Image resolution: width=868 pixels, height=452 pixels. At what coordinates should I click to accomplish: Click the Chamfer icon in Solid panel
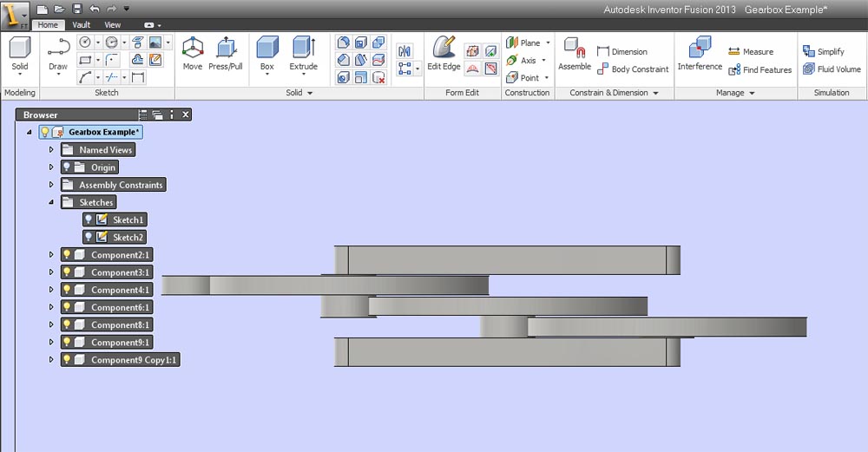click(343, 60)
